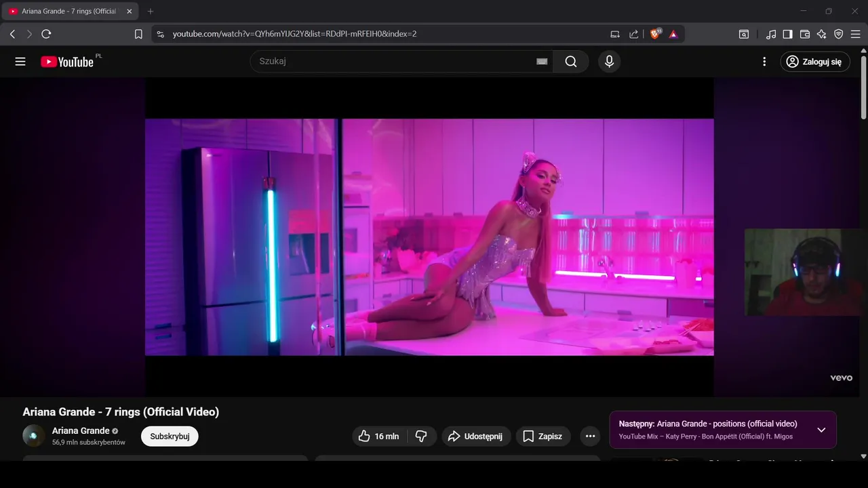Viewport: 868px width, 488px height.
Task: Open Brave Rewards triangle icon
Action: tap(673, 34)
